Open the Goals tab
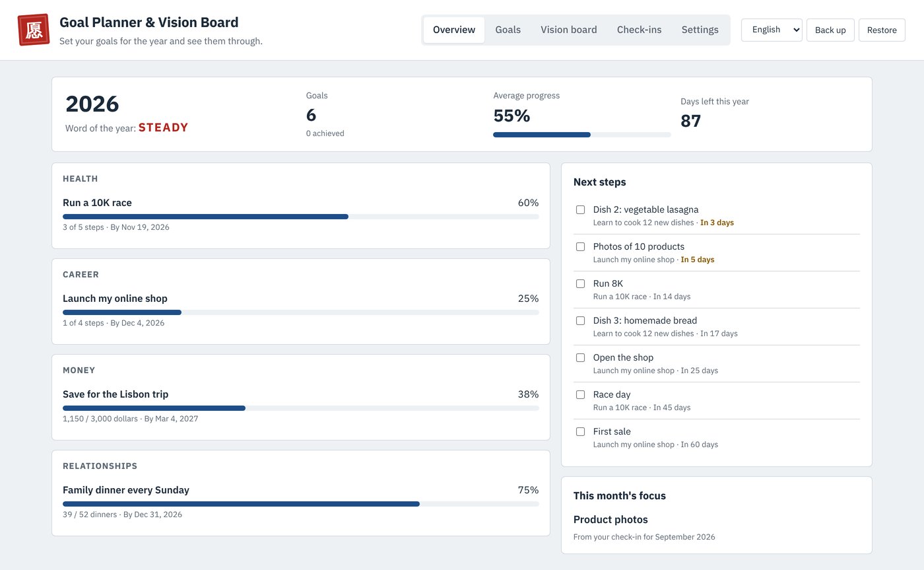This screenshot has width=924, height=570. click(x=508, y=30)
